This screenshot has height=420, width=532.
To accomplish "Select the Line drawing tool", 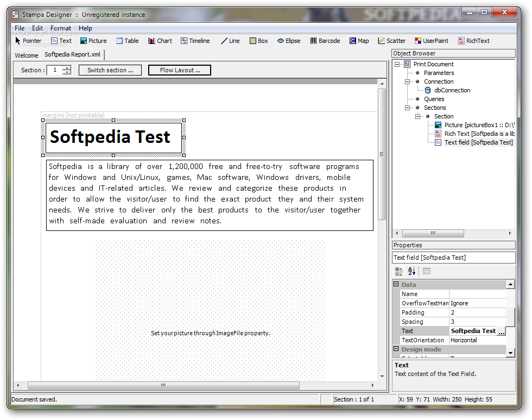I will [x=230, y=41].
